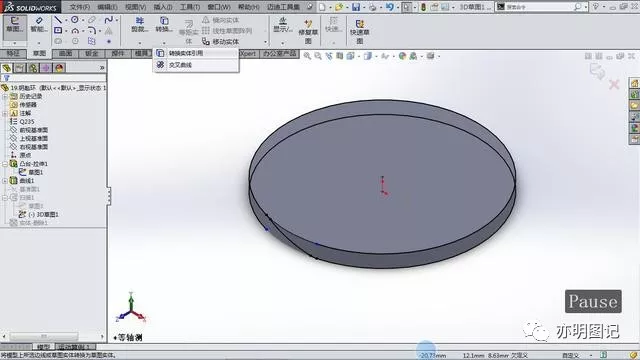Select the Circle sketch tool
Viewport: 640px width, 360px height.
coord(75,20)
